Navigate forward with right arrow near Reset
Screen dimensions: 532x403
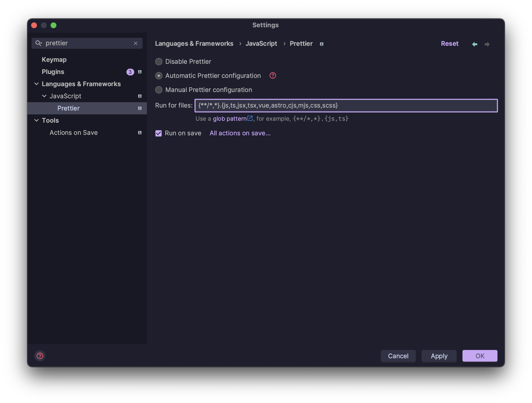(x=487, y=44)
